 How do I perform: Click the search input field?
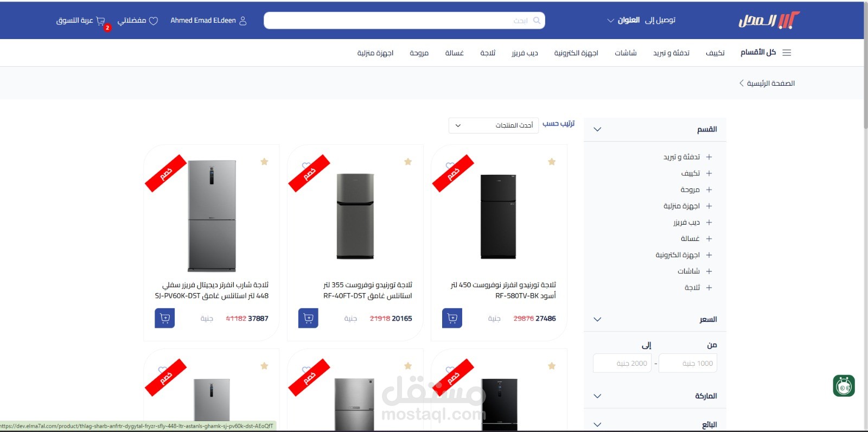tap(404, 21)
